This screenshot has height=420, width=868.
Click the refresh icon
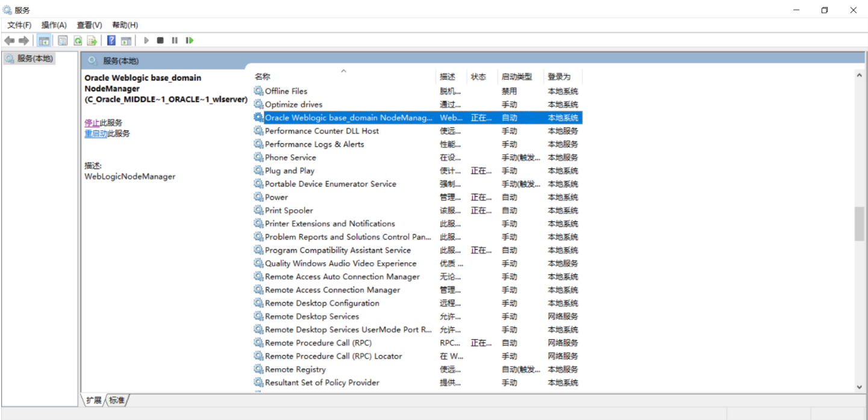pyautogui.click(x=78, y=40)
